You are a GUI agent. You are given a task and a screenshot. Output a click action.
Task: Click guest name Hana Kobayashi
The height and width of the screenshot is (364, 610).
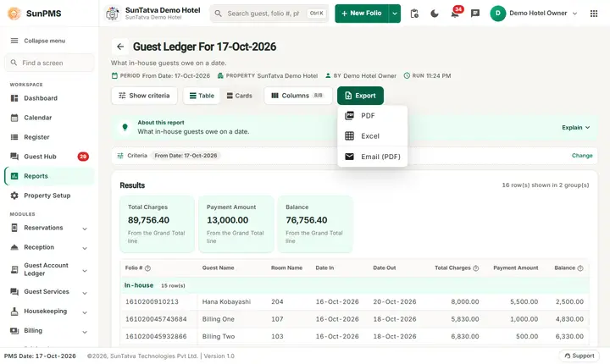[226, 301]
